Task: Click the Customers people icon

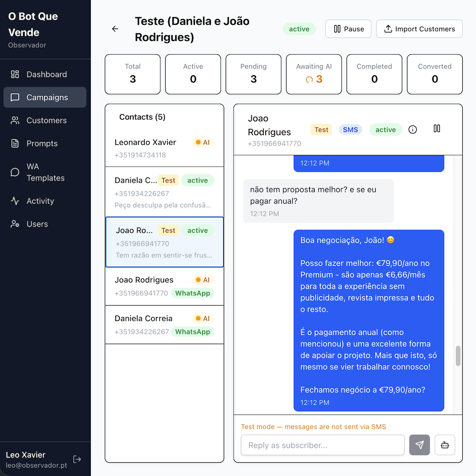Action: pos(15,120)
